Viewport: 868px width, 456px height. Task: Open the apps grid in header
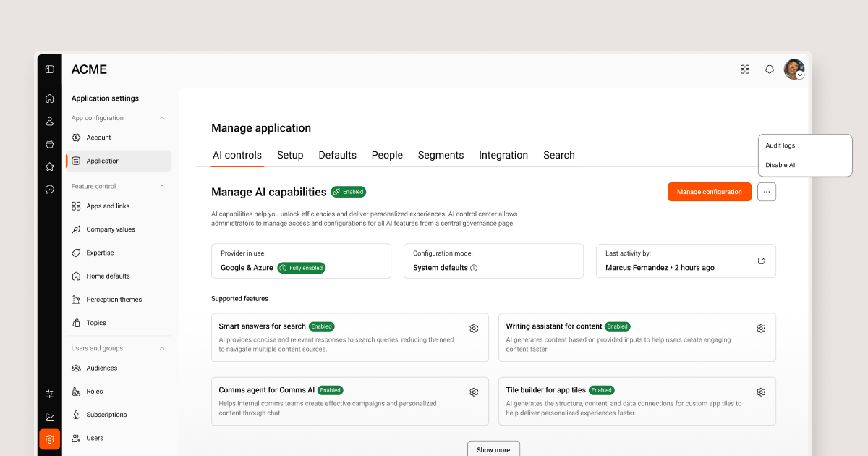pyautogui.click(x=745, y=69)
